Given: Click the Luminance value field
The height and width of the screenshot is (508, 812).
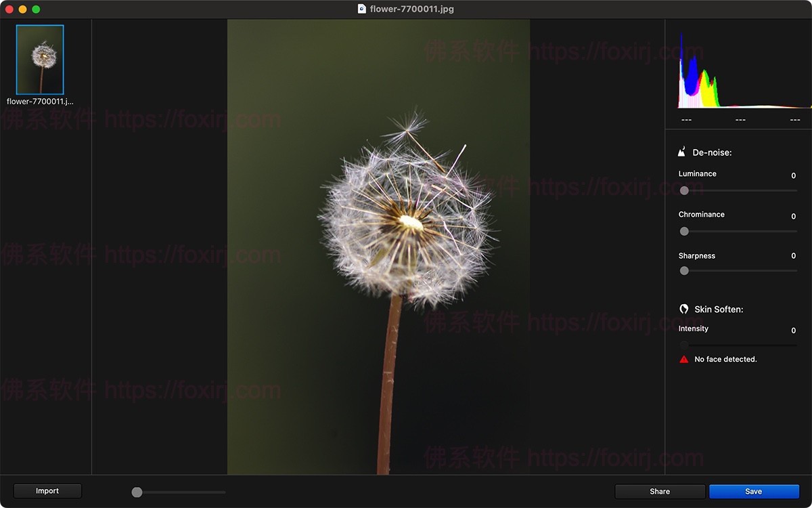Looking at the screenshot, I should (x=793, y=176).
